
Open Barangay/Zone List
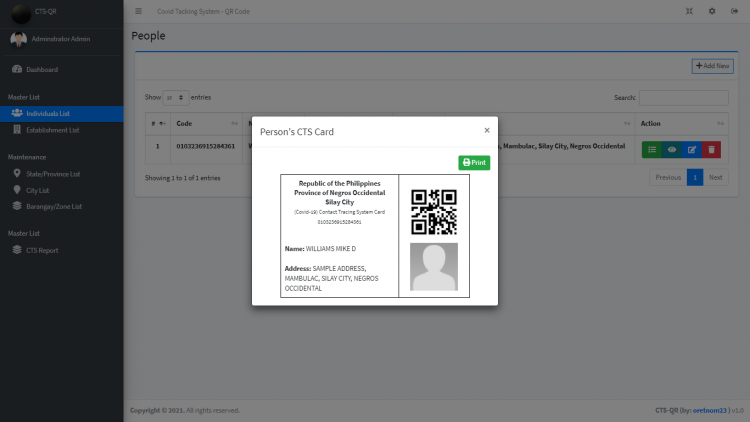point(62,206)
